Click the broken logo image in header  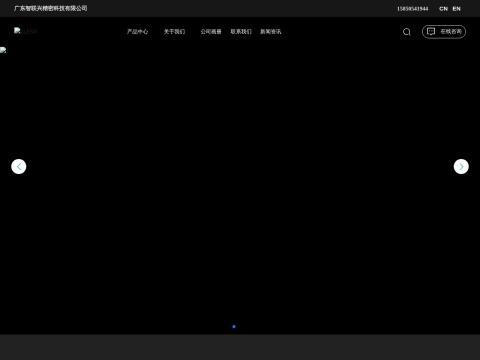[25, 31]
